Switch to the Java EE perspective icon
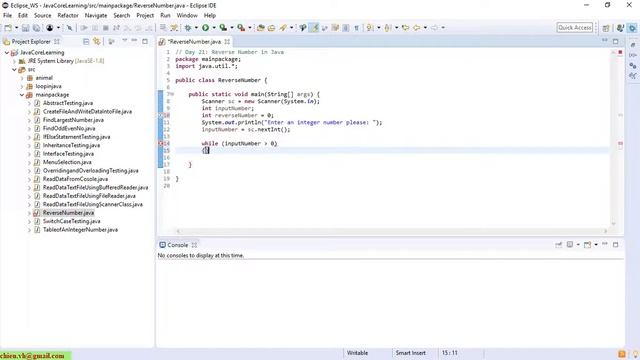The image size is (640, 360). (620, 28)
